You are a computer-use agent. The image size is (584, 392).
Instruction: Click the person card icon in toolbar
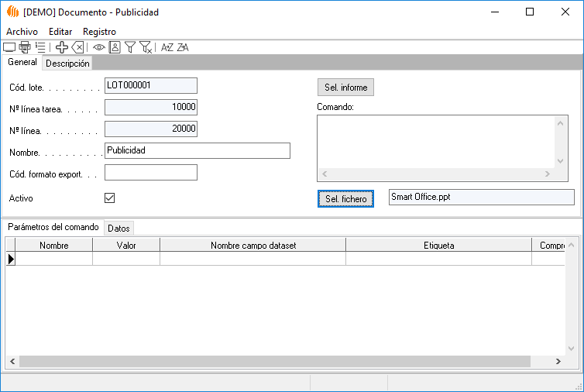(115, 47)
